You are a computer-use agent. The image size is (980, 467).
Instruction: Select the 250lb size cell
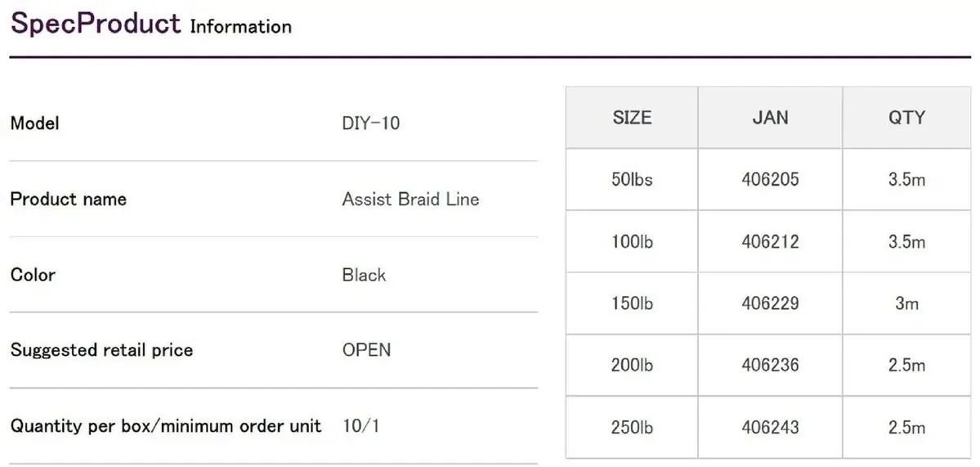pos(632,427)
